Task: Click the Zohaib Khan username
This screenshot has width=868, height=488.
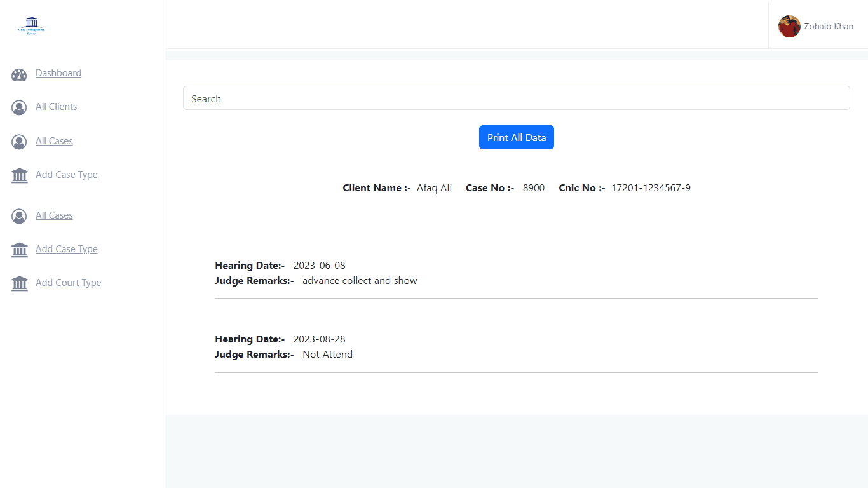Action: 829,27
